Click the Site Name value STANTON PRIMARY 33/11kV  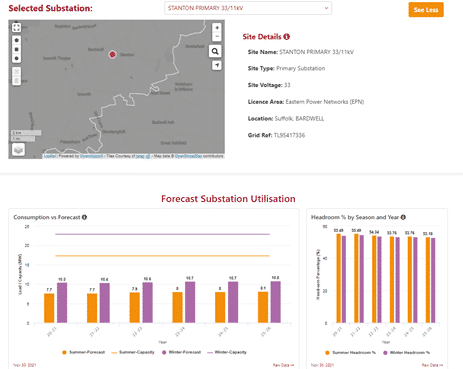(316, 52)
